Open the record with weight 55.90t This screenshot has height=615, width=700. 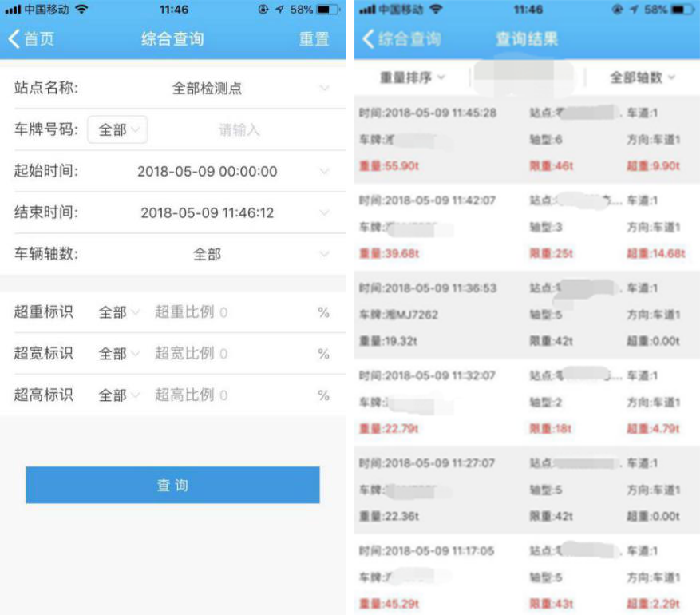[527, 140]
